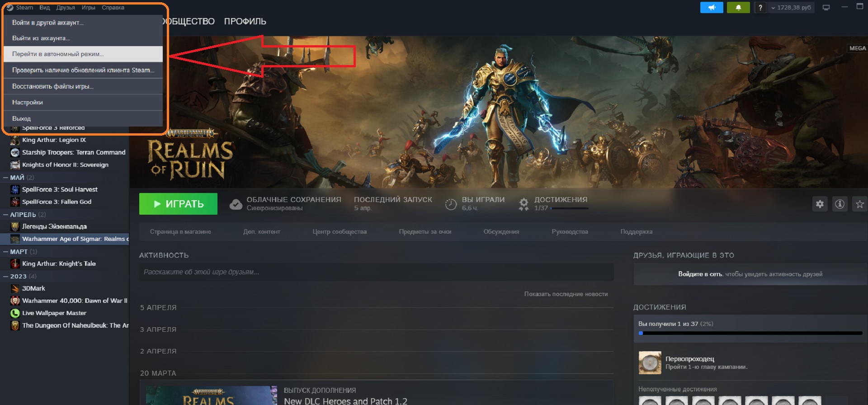Choose Выйти из аккаунта menu entry
The width and height of the screenshot is (868, 405).
83,38
